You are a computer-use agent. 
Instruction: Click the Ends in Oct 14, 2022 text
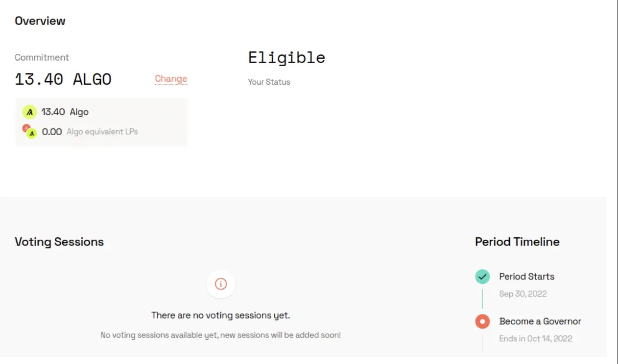coord(535,339)
